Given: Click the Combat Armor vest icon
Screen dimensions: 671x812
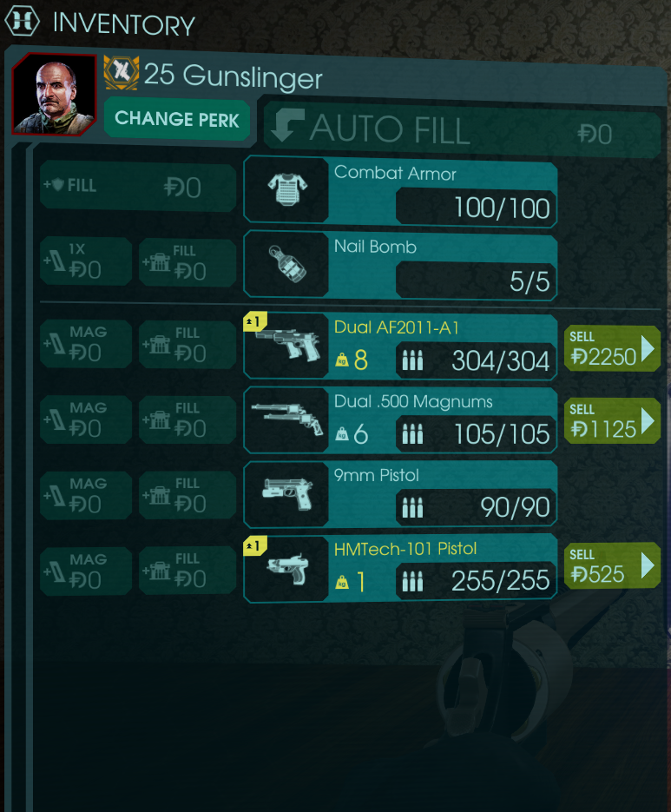Looking at the screenshot, I should [x=287, y=189].
